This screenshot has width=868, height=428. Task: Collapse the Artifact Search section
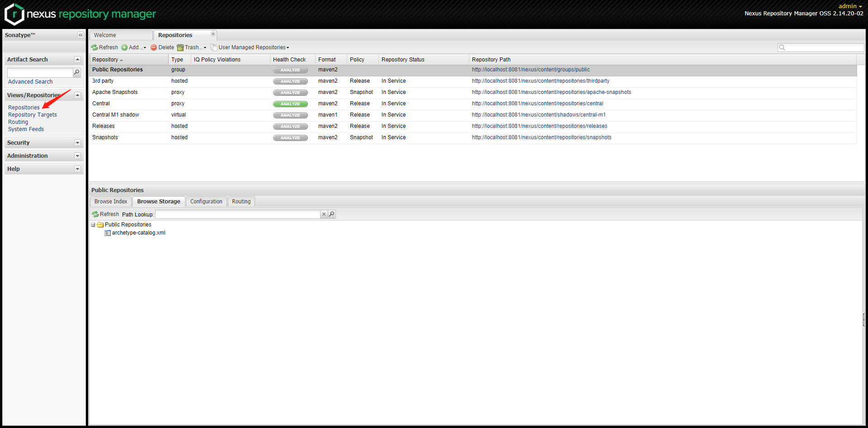[77, 60]
